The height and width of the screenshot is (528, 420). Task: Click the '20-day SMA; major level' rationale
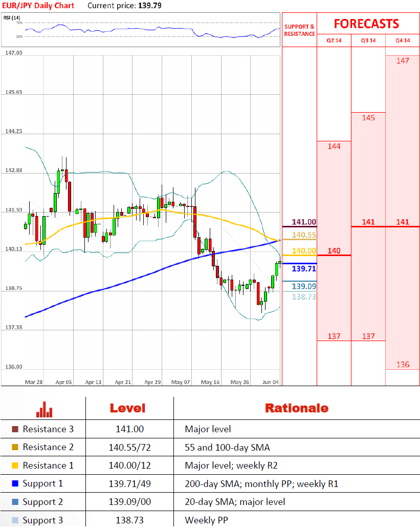pyautogui.click(x=235, y=502)
